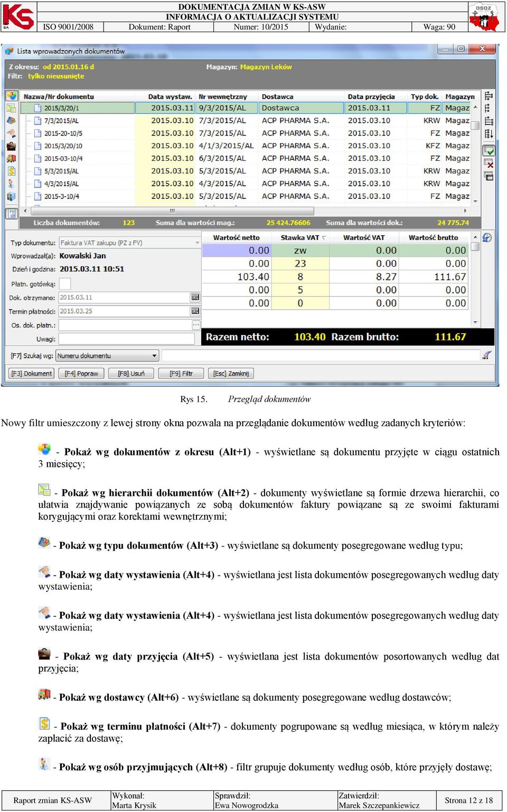Click Wartość VAT cell 8.27

364,276
